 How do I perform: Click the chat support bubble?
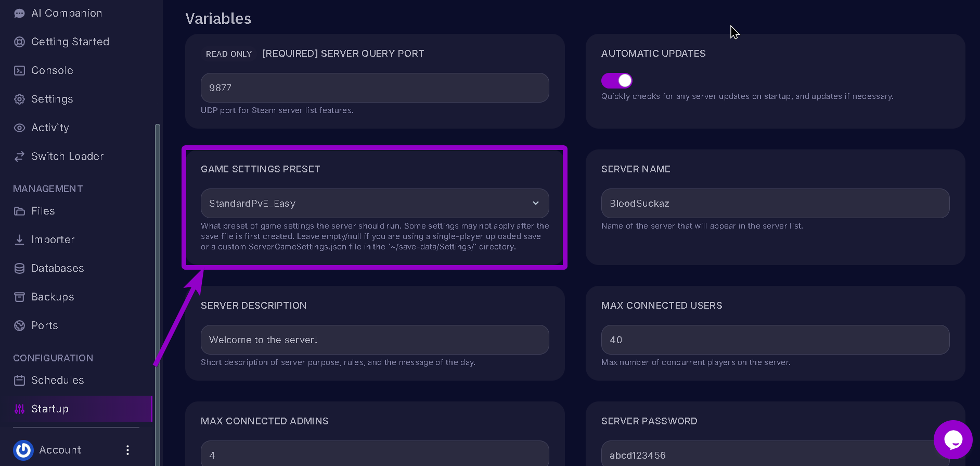tap(953, 440)
